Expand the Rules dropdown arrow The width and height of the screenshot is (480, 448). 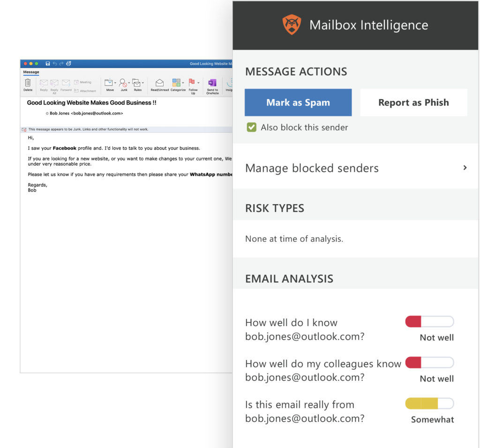pyautogui.click(x=143, y=83)
